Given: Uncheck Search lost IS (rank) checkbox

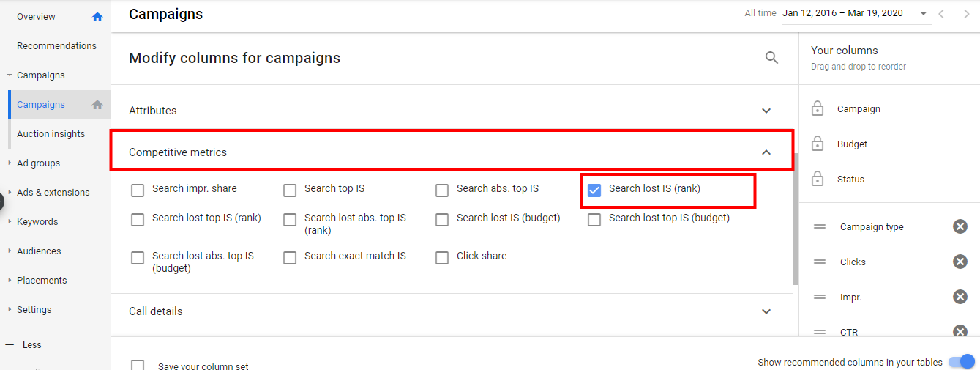Looking at the screenshot, I should tap(594, 190).
